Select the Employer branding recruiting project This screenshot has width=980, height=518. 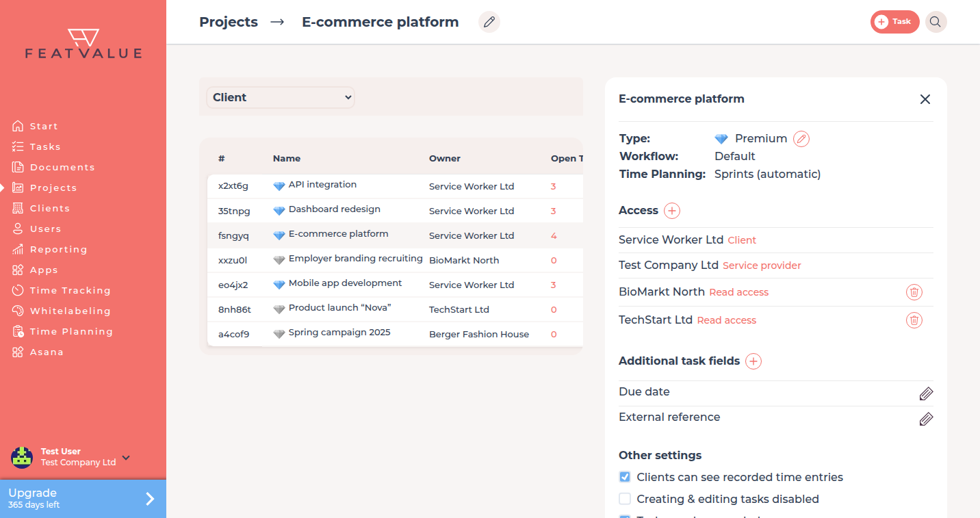[395, 260]
